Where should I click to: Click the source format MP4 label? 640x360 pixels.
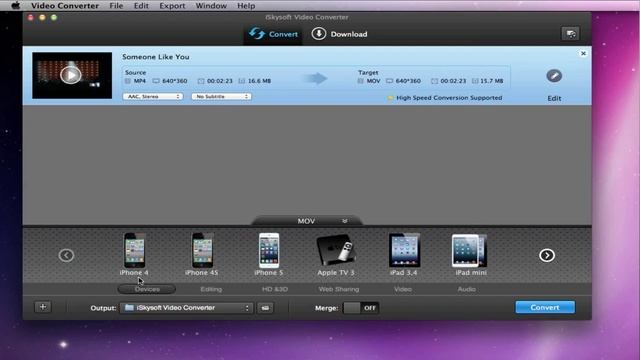(140, 81)
